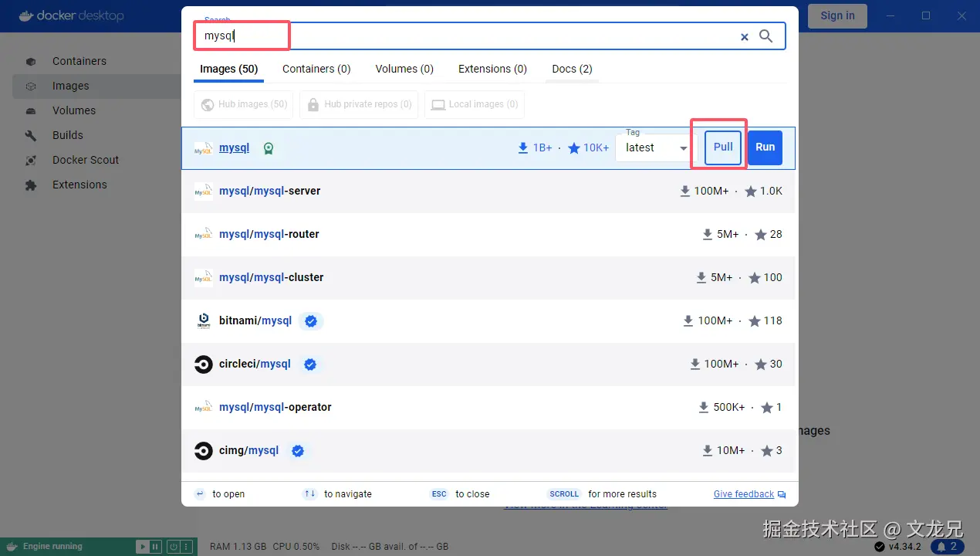Screen dimensions: 980x556
Task: Select the mysql/mysql-router result
Action: point(488,234)
